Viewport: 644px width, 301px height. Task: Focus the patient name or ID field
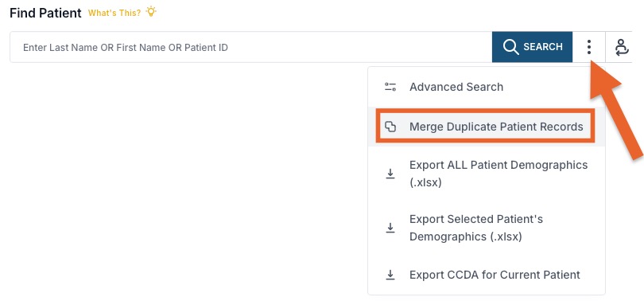251,47
